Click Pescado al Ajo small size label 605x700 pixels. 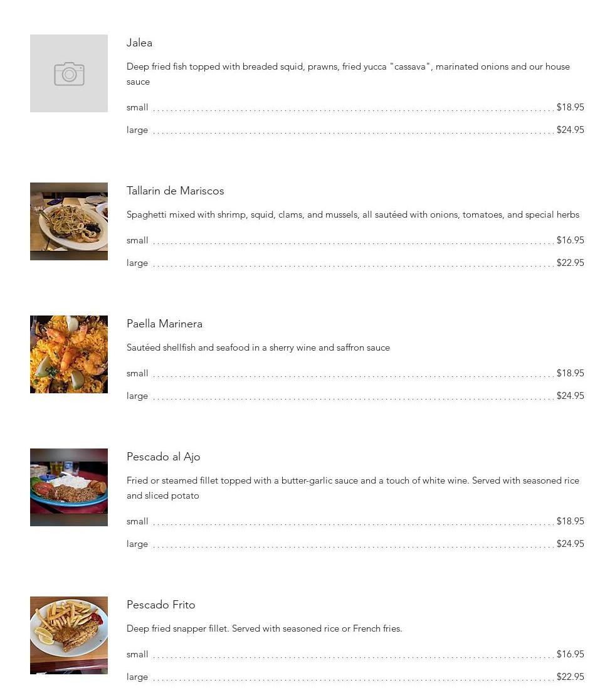[137, 521]
